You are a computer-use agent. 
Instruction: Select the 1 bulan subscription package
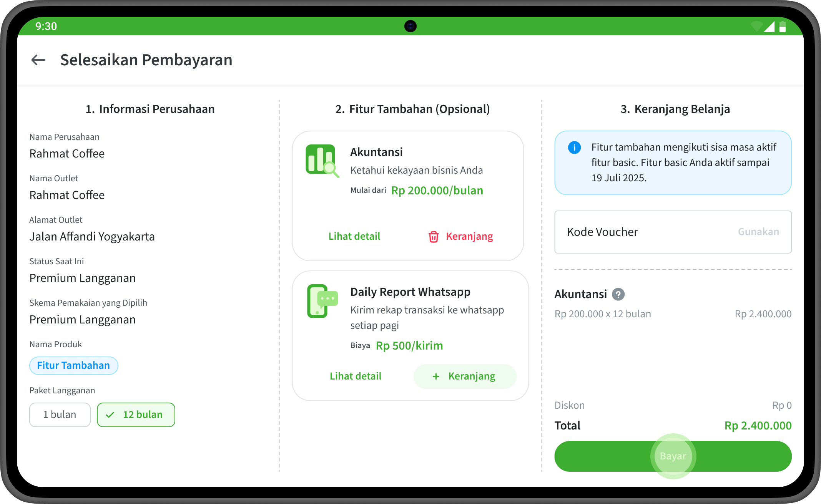tap(60, 415)
